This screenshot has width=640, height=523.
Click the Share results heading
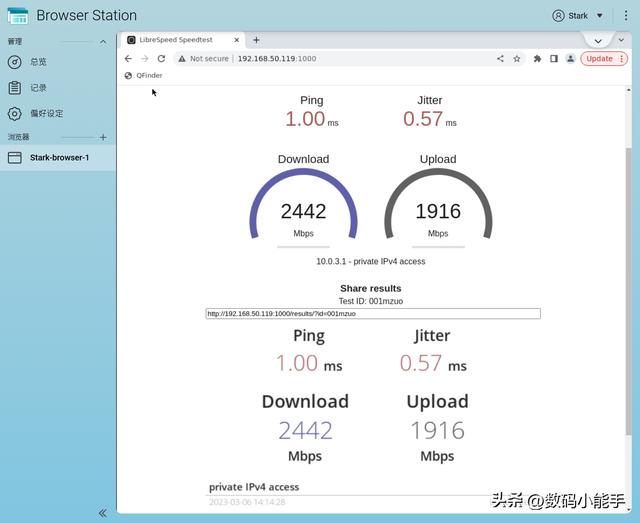pos(371,288)
